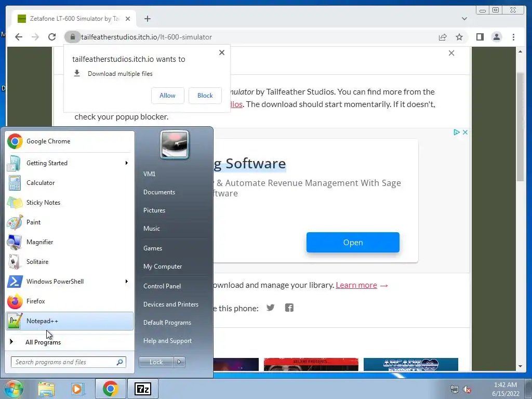
Task: Click the AdChoices triangle icon
Action: tap(456, 132)
